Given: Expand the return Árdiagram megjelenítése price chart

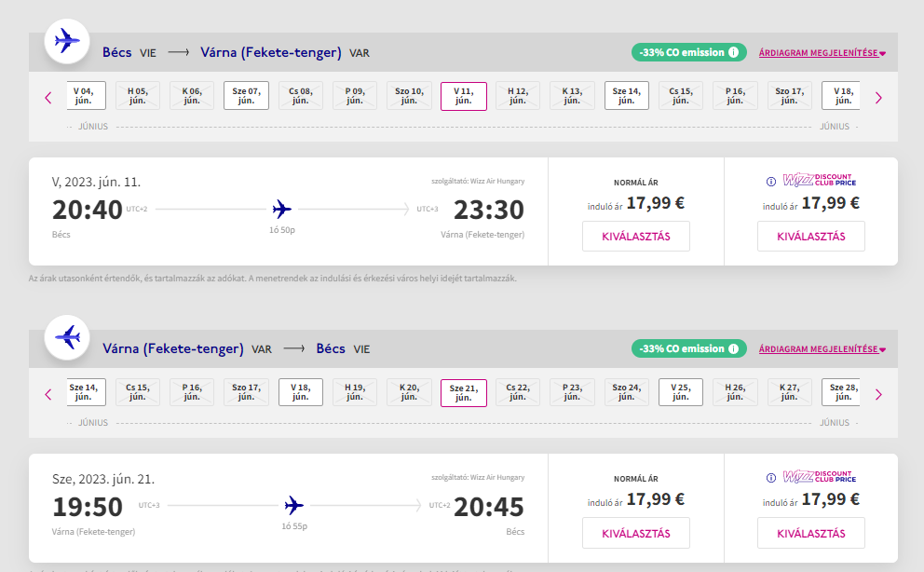Looking at the screenshot, I should pos(822,349).
